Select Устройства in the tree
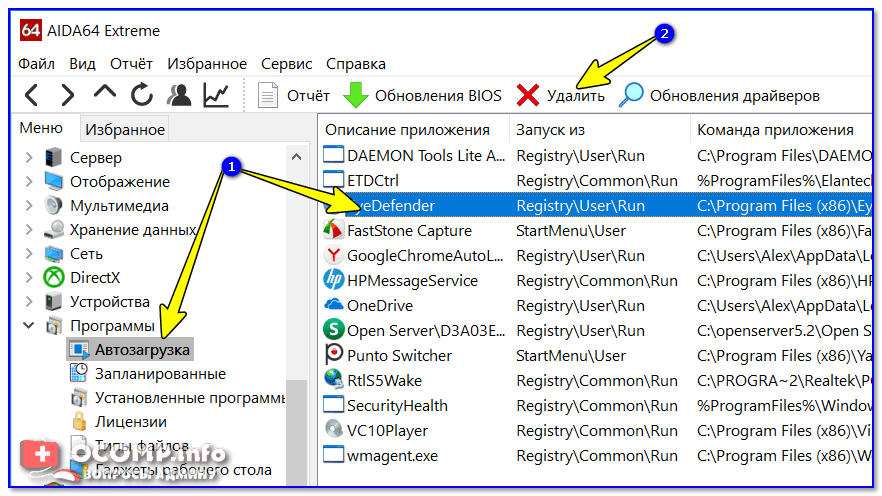 point(110,302)
